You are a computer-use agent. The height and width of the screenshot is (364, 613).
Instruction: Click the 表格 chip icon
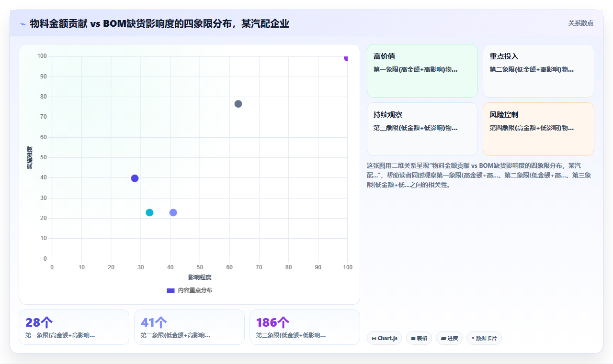pyautogui.click(x=413, y=339)
